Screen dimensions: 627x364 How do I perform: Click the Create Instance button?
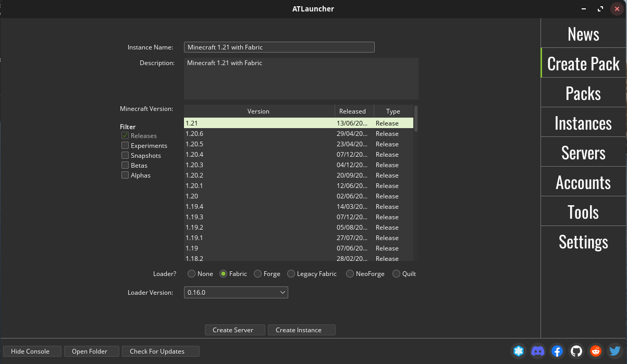click(x=301, y=330)
